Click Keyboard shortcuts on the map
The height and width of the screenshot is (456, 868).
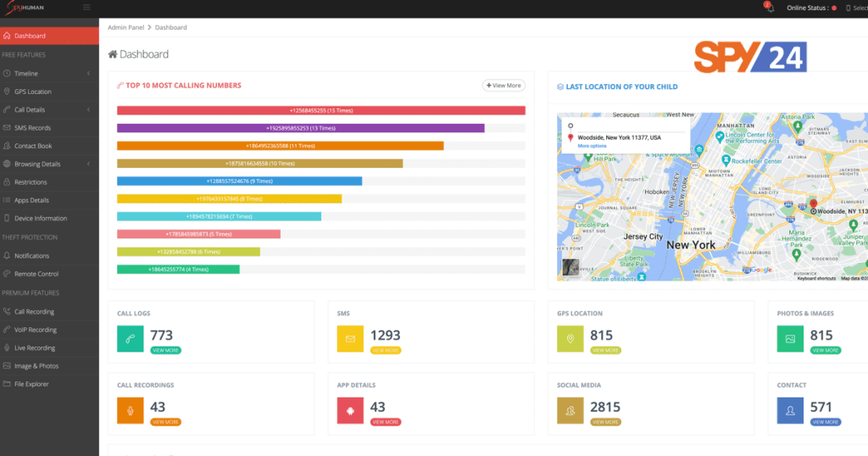(x=816, y=278)
